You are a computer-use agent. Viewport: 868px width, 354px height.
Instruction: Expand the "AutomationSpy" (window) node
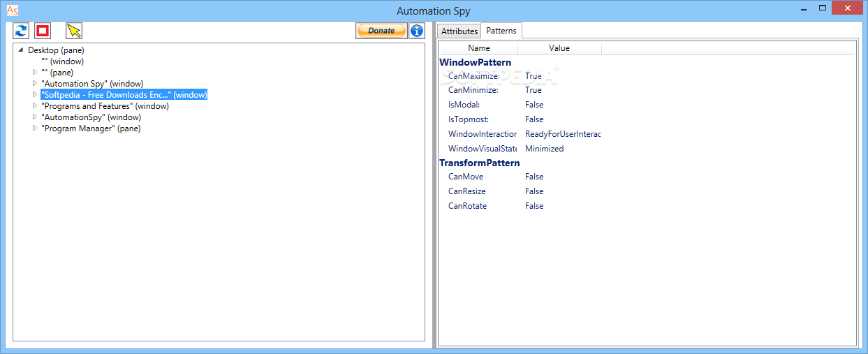coord(35,117)
